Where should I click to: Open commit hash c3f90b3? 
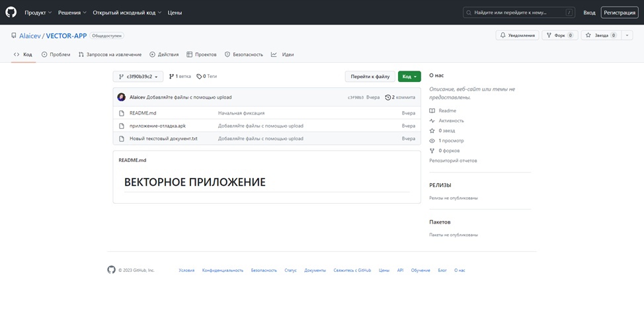(356, 97)
